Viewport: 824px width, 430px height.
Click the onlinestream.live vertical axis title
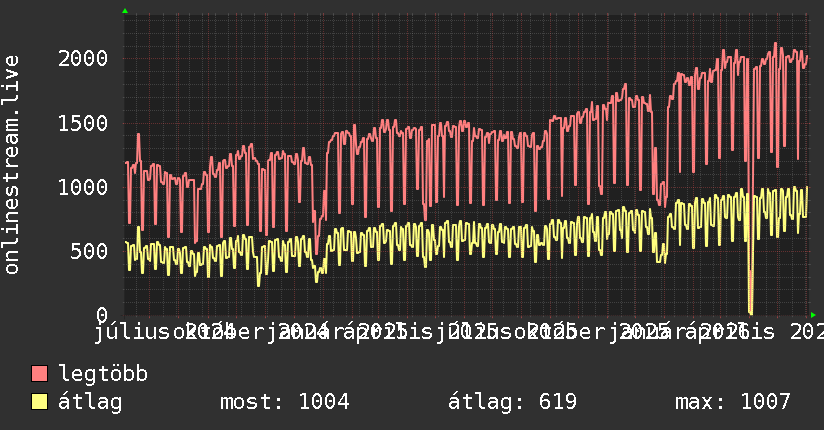[12, 164]
